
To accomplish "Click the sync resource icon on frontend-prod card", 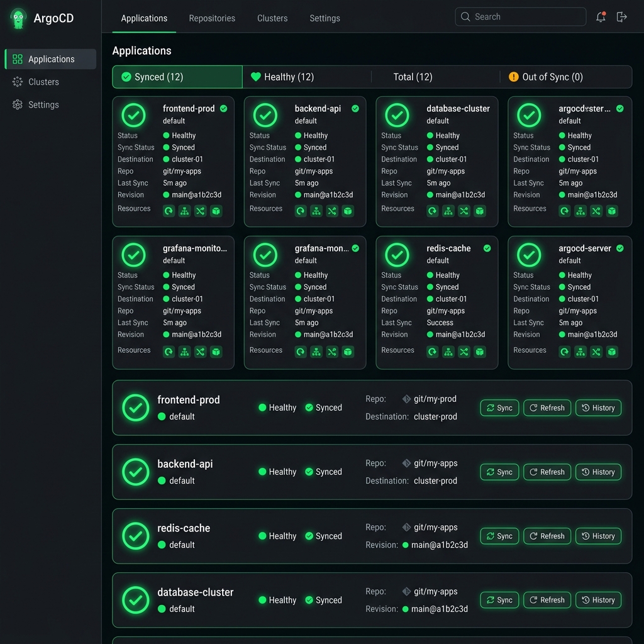I will (x=169, y=211).
